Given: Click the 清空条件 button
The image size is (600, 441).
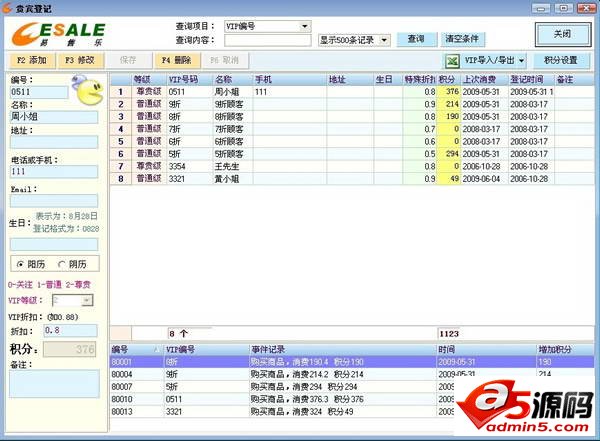Looking at the screenshot, I should point(462,39).
